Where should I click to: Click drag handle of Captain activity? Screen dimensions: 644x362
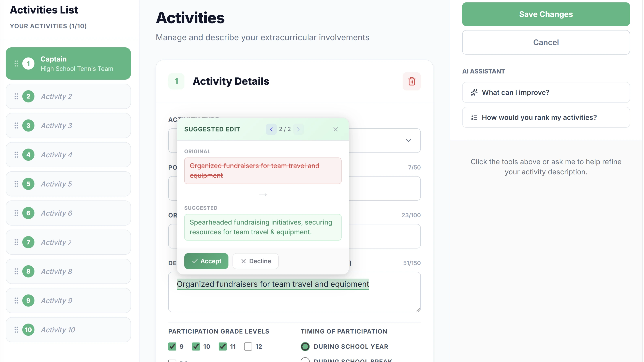pos(16,63)
